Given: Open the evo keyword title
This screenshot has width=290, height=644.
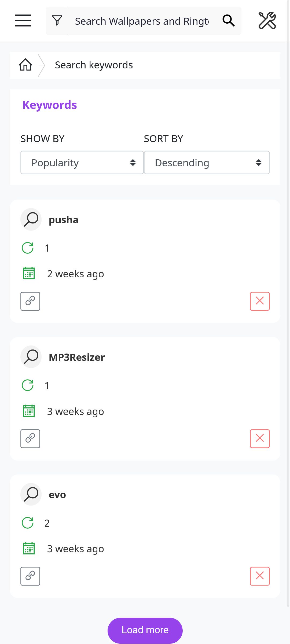Looking at the screenshot, I should tap(57, 495).
